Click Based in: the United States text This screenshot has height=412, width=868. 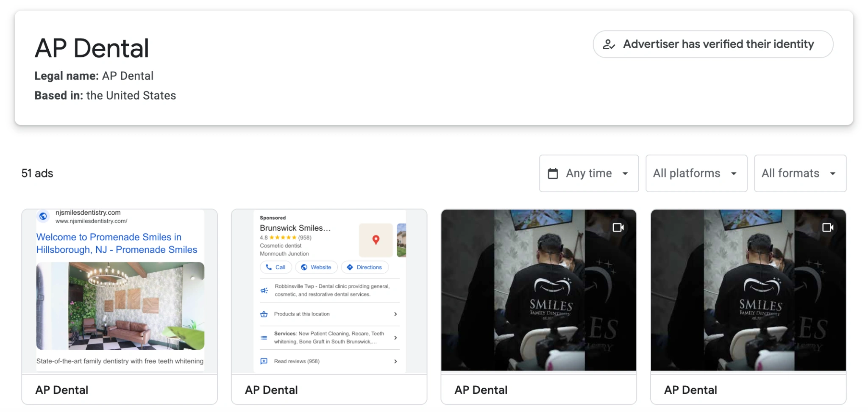tap(105, 95)
